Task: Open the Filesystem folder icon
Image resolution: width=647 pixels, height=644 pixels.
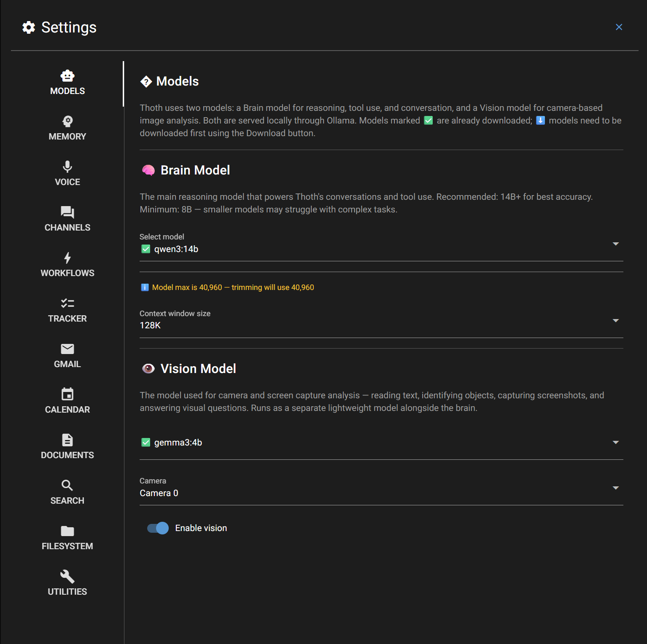Action: click(67, 531)
